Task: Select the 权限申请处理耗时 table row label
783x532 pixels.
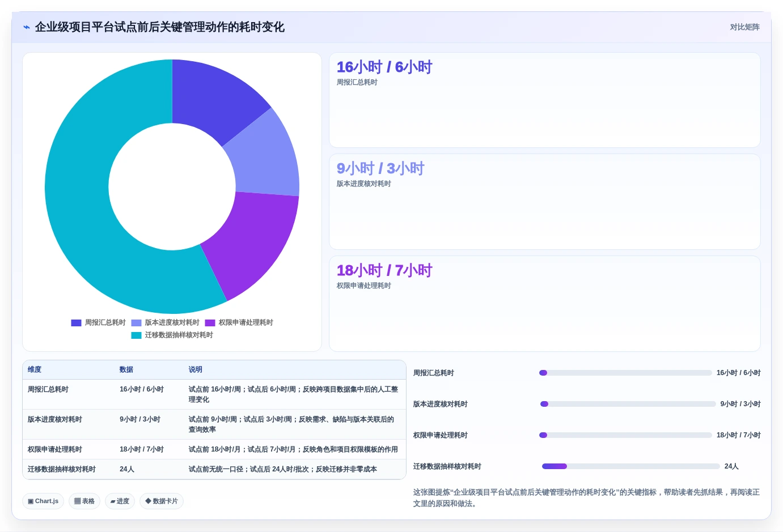Action: [x=55, y=449]
